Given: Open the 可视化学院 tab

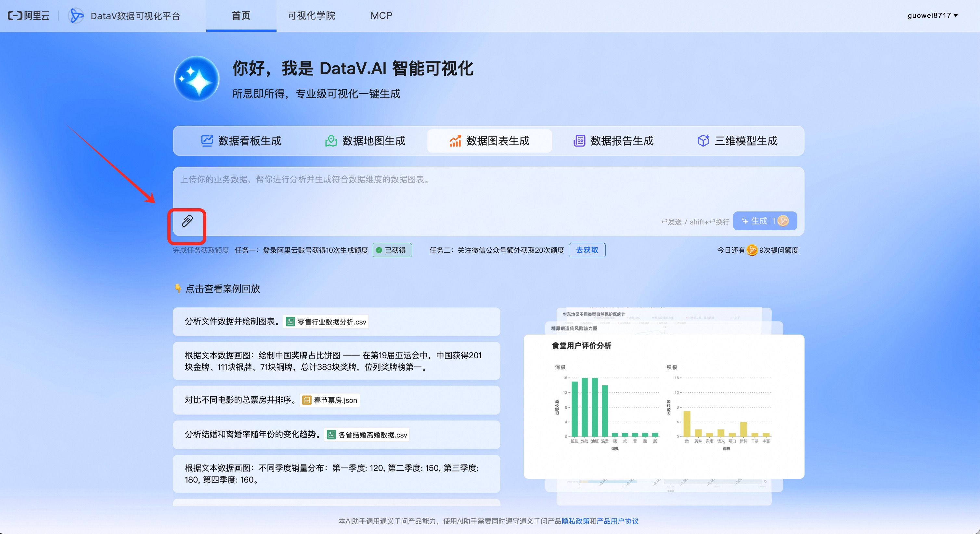Looking at the screenshot, I should coord(311,16).
